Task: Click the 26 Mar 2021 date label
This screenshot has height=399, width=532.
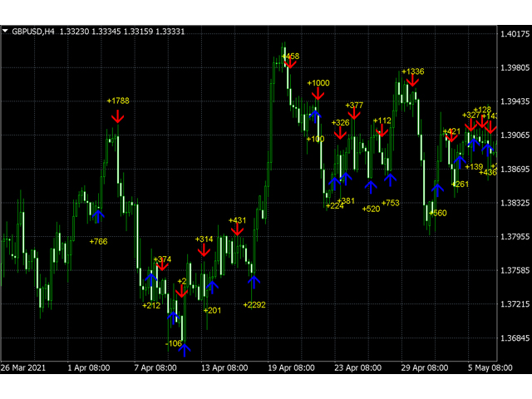Action: [23, 367]
